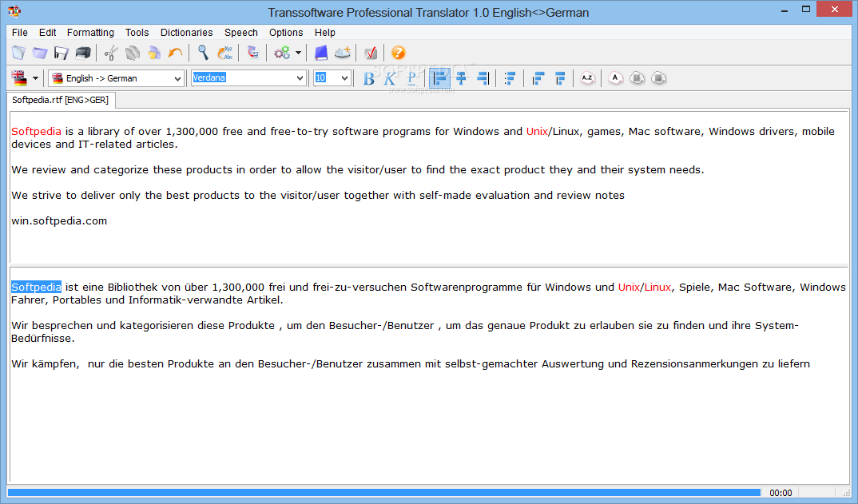Open the Tools menu
This screenshot has width=858, height=504.
(137, 32)
